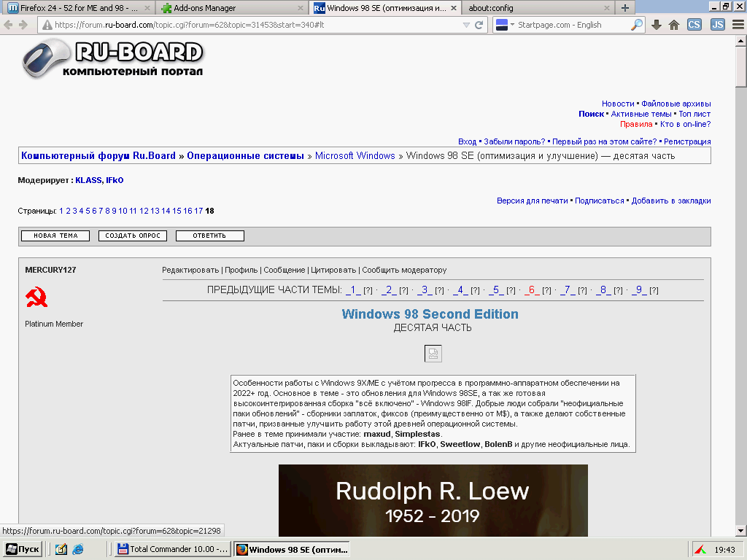Open the Топ лист link

point(694,114)
